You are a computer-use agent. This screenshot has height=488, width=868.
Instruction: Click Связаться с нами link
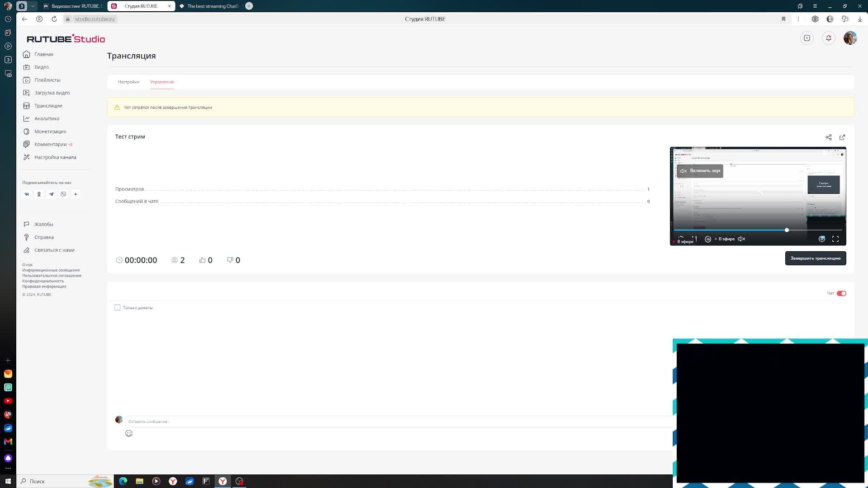[x=54, y=250]
